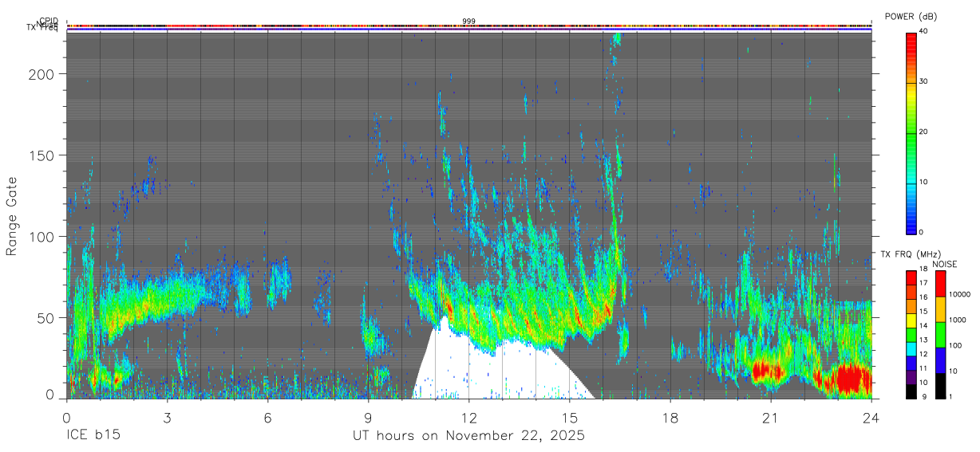The image size is (980, 452).
Task: Click the '15' UT hour tick label
Action: click(x=570, y=417)
